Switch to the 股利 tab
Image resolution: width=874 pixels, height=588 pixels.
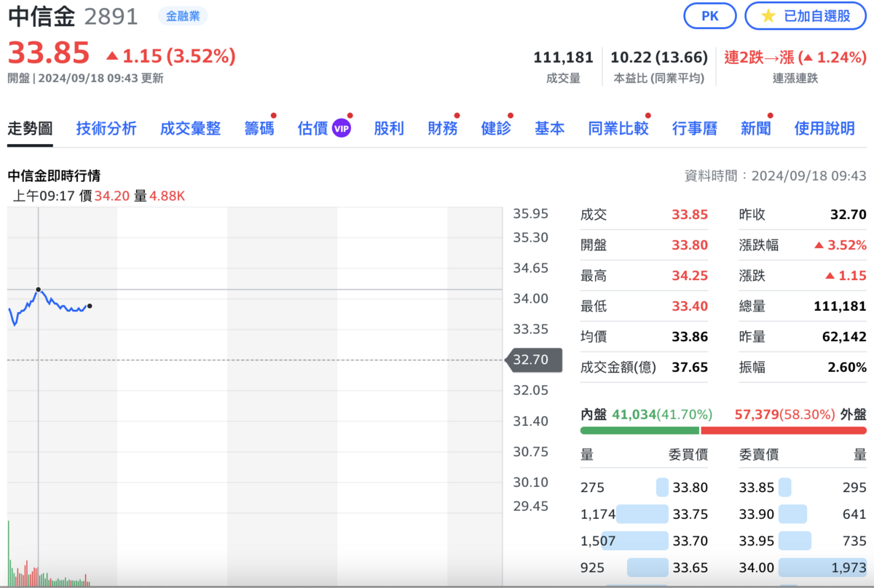coord(389,129)
